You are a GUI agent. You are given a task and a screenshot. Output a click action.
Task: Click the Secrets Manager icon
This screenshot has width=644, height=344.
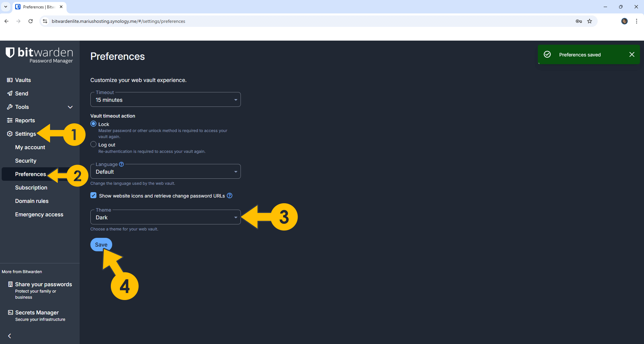point(10,312)
